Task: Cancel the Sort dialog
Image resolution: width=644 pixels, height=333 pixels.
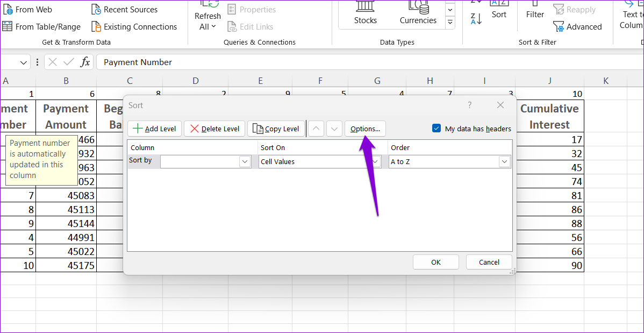Action: [489, 262]
